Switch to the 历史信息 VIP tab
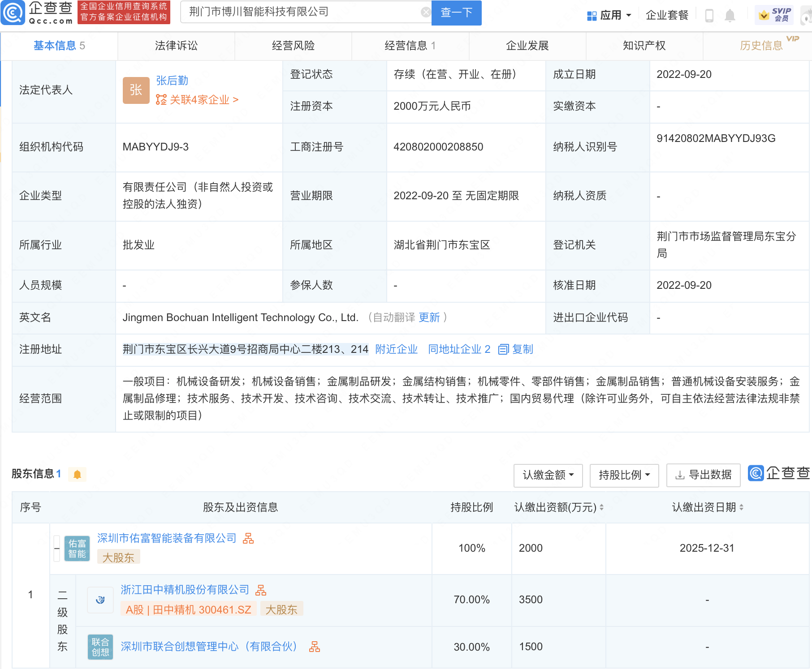This screenshot has width=812, height=669. click(761, 46)
